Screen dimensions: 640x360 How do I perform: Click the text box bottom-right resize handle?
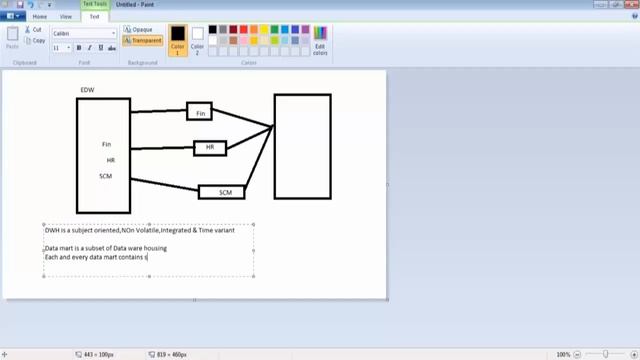tap(253, 276)
